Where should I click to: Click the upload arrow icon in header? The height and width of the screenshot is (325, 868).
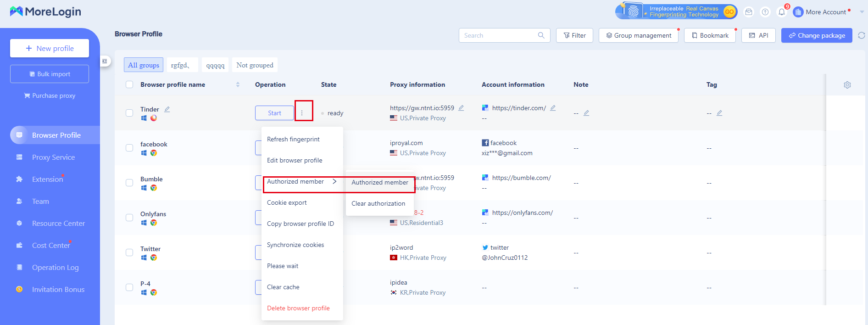[765, 12]
